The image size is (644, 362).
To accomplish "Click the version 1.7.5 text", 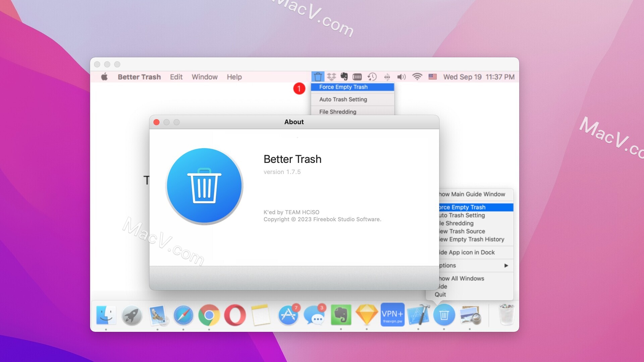I will pyautogui.click(x=282, y=172).
